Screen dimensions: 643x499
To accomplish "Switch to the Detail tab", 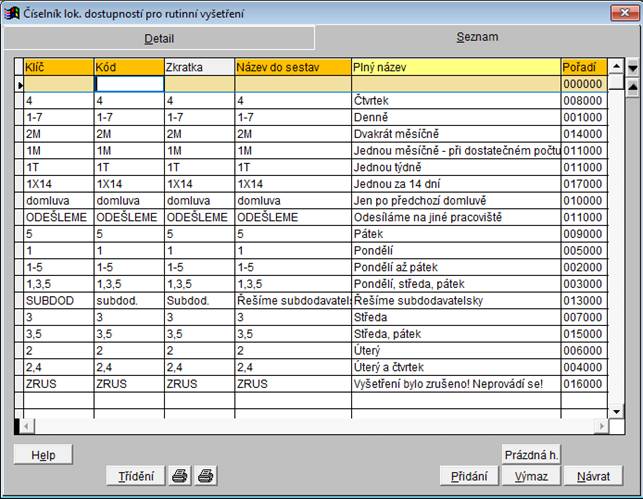I will coord(158,39).
